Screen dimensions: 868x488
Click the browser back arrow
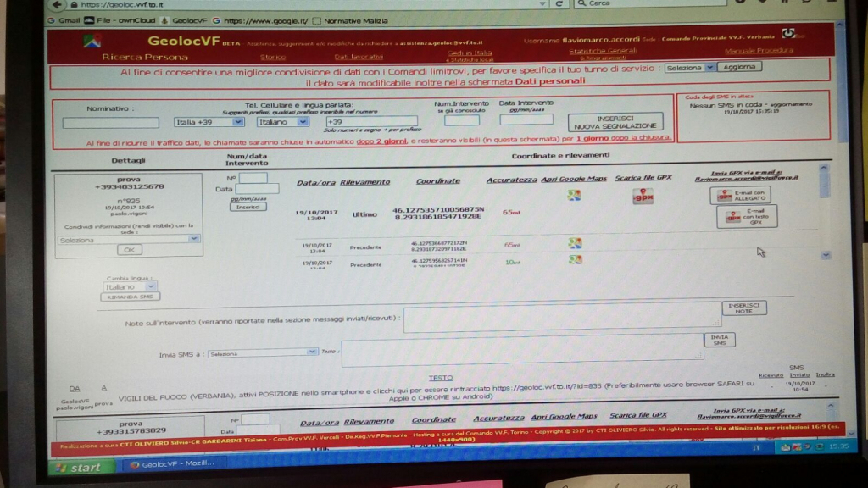tap(57, 4)
